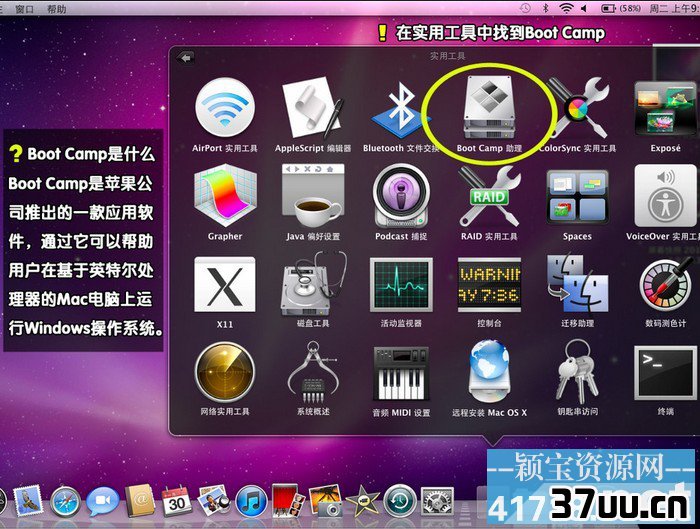Open Mail from the Dock
700x529 pixels.
click(28, 501)
